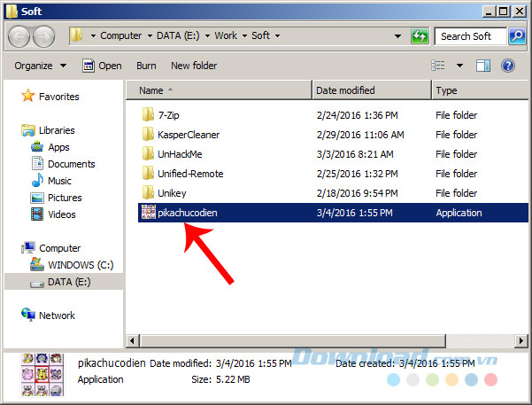Screen dimensions: 532x405
Task: Click the horizontal scrollbar thumb
Action: pos(292,341)
